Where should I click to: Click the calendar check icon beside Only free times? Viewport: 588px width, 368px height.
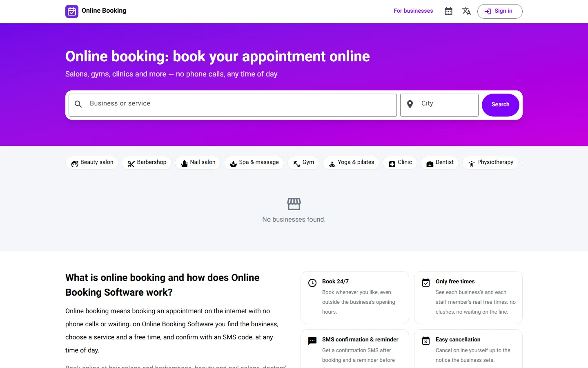[426, 283]
